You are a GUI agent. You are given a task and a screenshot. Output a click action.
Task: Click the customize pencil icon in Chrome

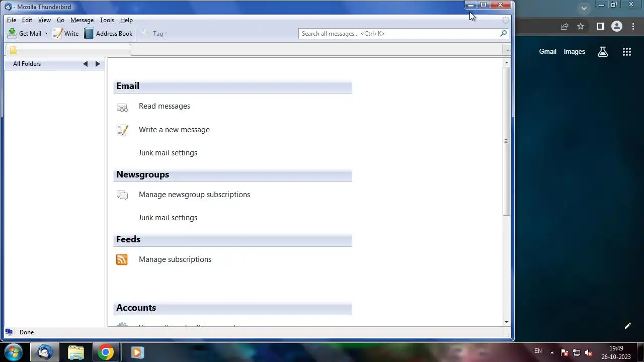[628, 326]
